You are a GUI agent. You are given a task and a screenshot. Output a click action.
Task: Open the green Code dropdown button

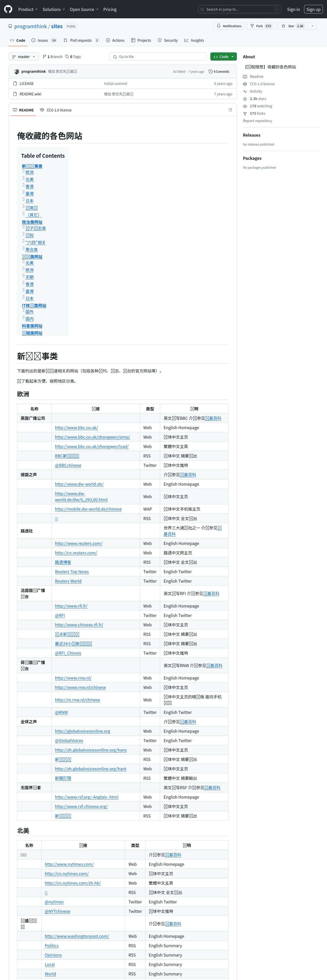[x=223, y=57]
